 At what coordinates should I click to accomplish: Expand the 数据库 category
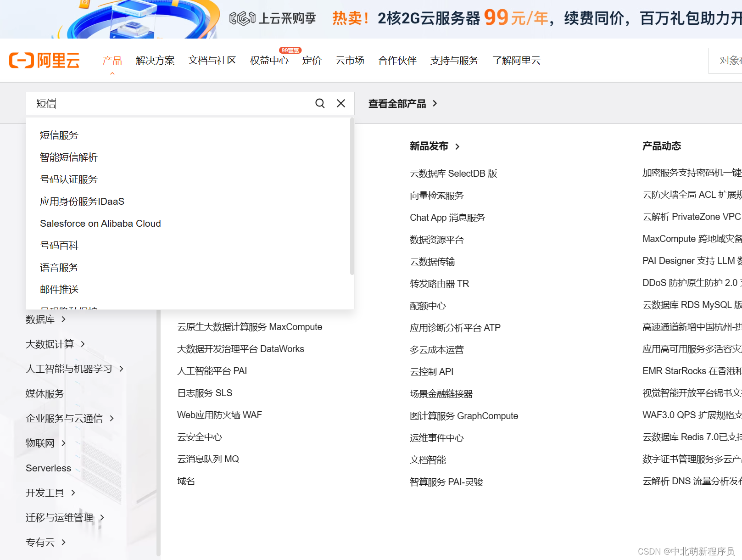(x=46, y=319)
